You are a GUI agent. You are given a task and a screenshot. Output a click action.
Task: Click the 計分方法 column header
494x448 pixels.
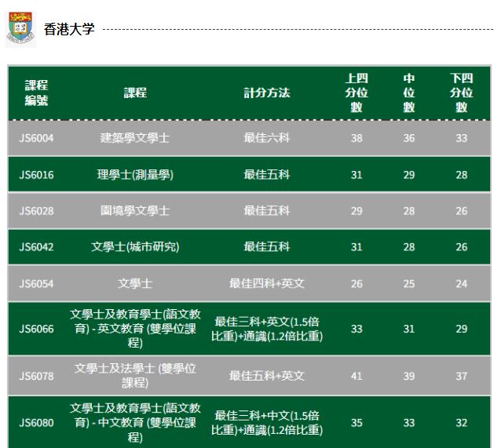[266, 93]
